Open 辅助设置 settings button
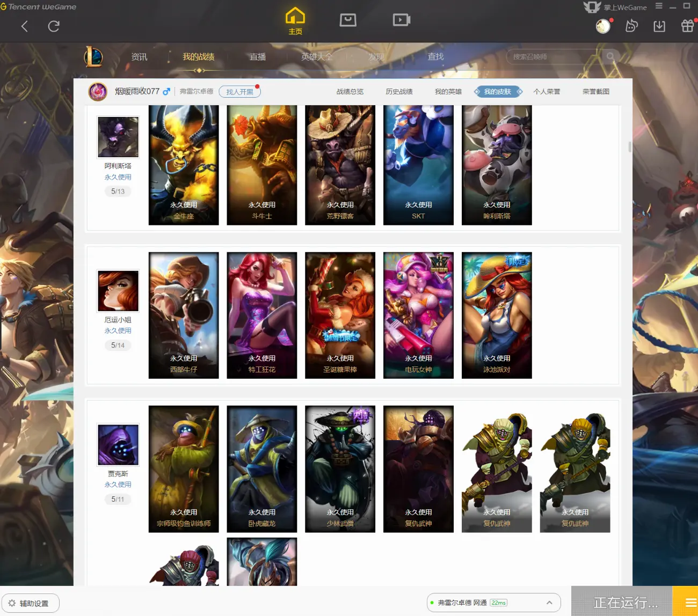Screen dimensions: 698x616 click(x=31, y=604)
